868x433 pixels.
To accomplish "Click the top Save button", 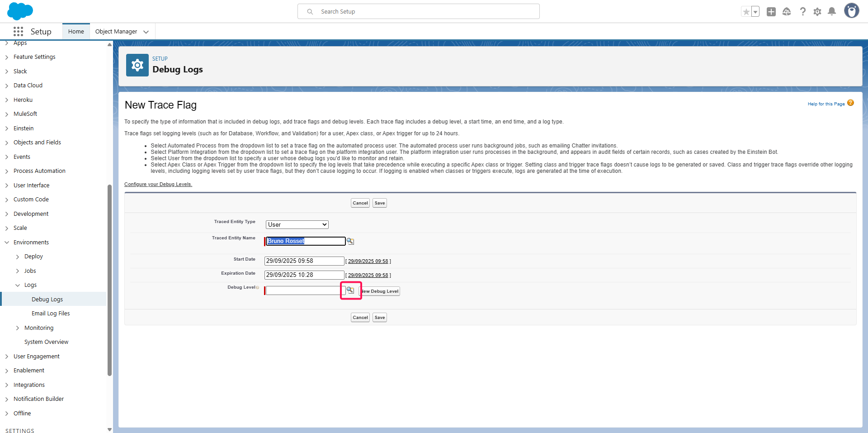I will [x=380, y=203].
